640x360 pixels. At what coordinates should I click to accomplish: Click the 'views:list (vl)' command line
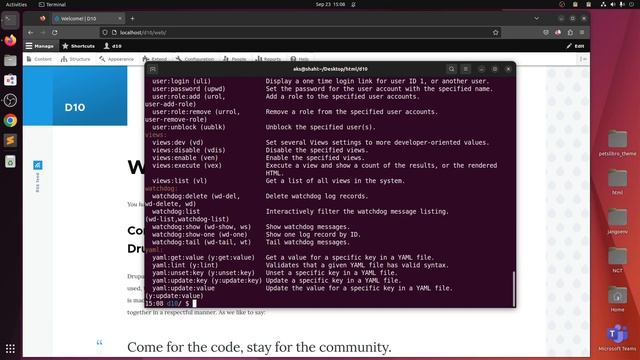(x=180, y=180)
